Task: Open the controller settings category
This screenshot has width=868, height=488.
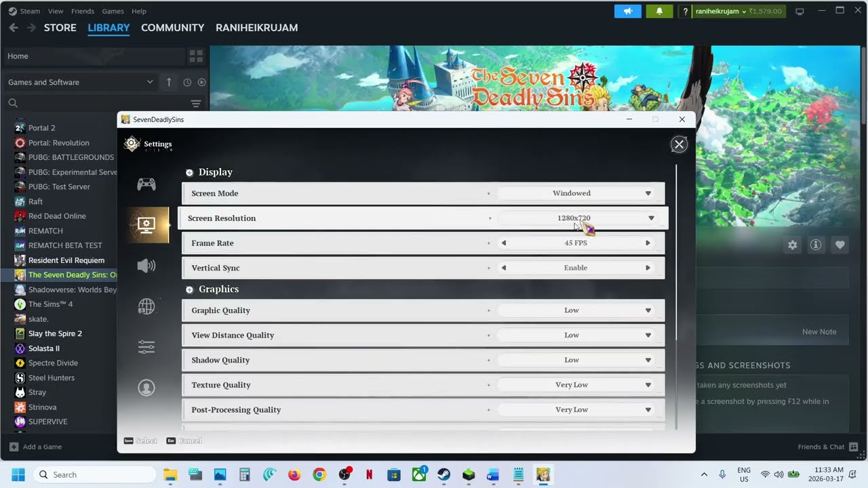Action: [146, 184]
